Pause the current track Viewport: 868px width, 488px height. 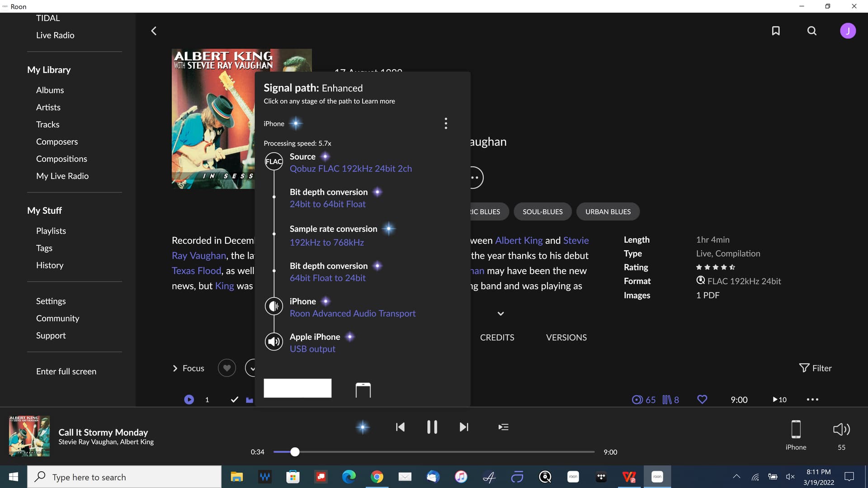(x=432, y=427)
